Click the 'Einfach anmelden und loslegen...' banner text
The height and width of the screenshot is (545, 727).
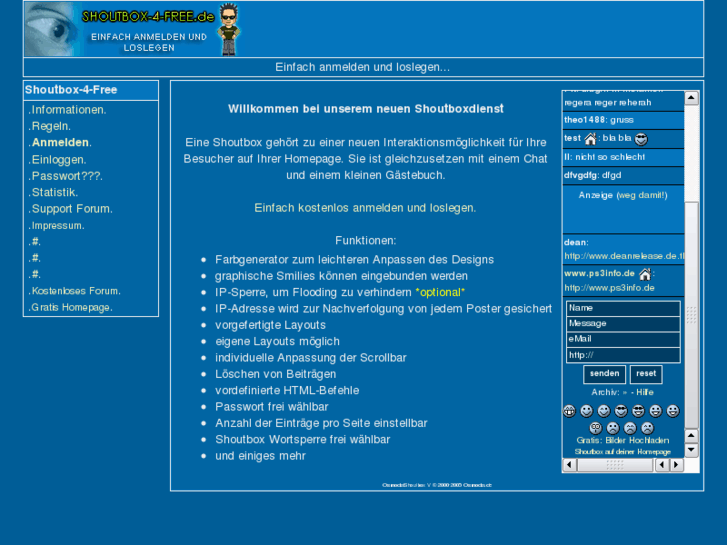click(x=363, y=67)
